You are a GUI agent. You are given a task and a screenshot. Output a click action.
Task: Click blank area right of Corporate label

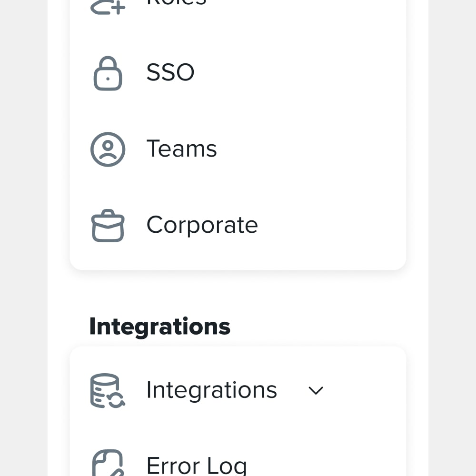tap(333, 225)
